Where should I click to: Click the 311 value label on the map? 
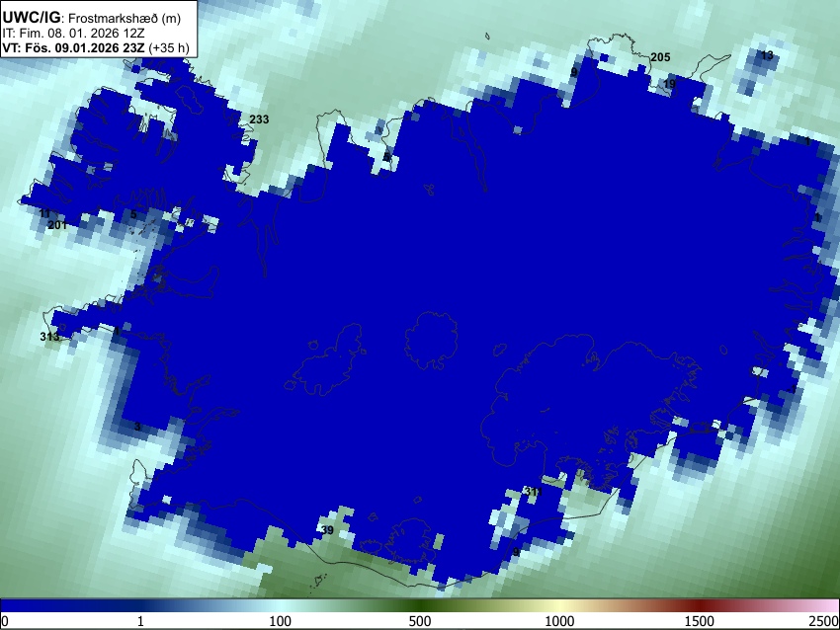[x=533, y=492]
